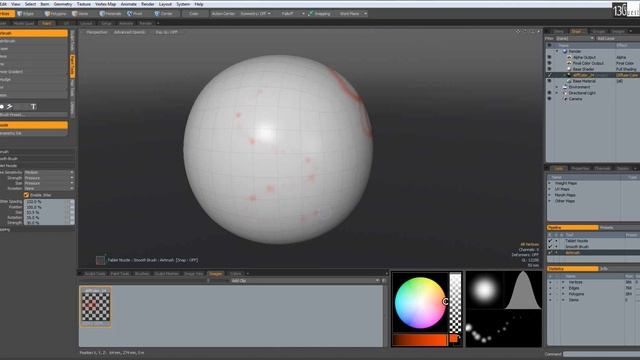
Task: Edit the Jitter Spacing percentage field
Action: pyautogui.click(x=46, y=202)
